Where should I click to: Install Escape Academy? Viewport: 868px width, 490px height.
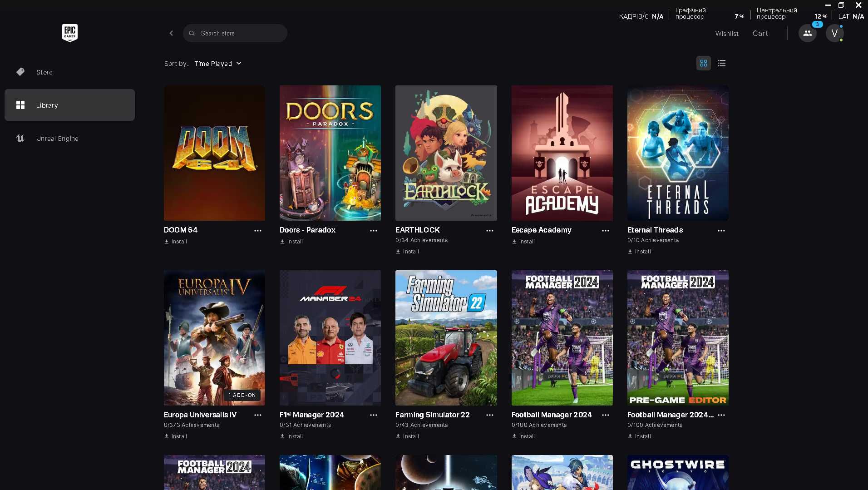point(523,242)
